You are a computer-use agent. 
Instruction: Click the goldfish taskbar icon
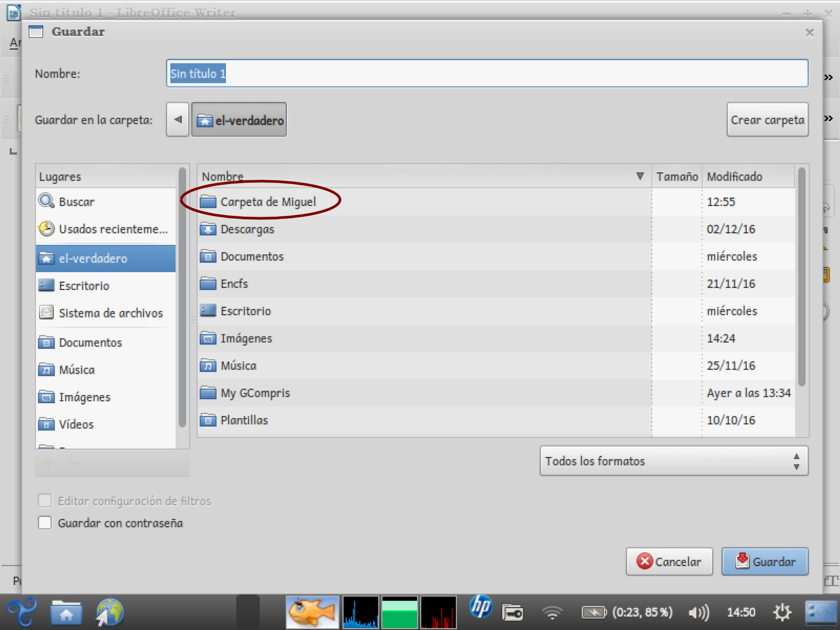[312, 612]
